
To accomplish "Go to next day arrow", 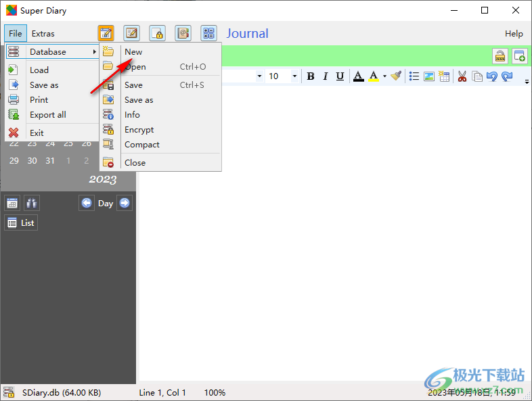I will pos(125,203).
